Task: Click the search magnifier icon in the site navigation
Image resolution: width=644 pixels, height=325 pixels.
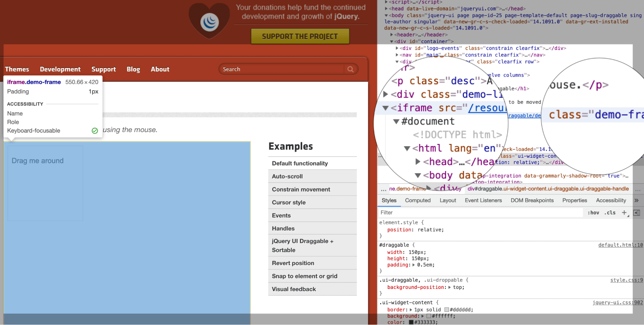Action: pyautogui.click(x=351, y=69)
